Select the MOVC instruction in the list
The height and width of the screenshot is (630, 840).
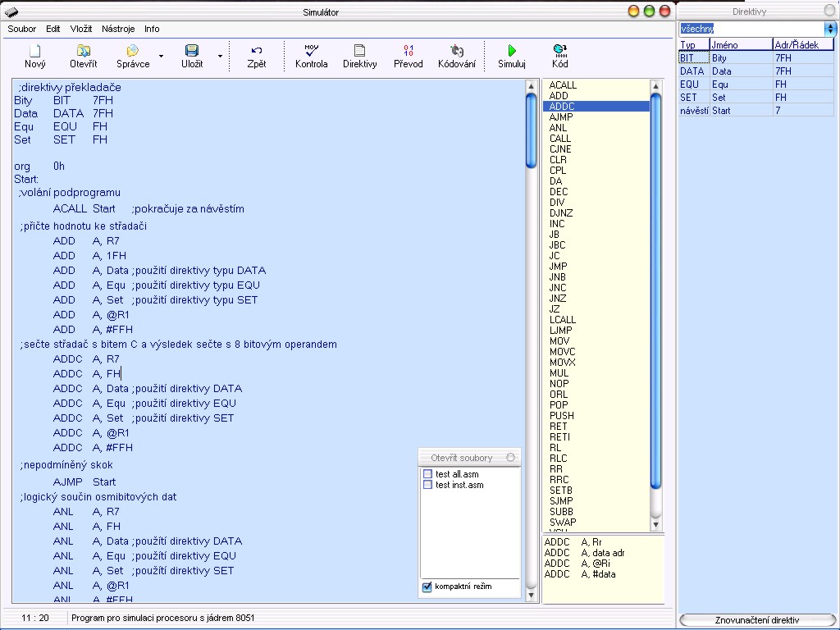(562, 352)
